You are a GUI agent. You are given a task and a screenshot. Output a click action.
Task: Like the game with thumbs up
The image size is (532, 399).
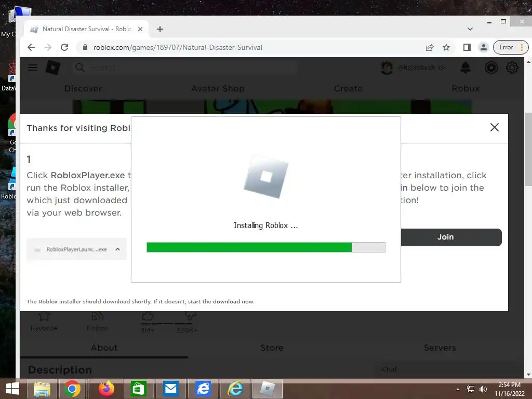[148, 316]
